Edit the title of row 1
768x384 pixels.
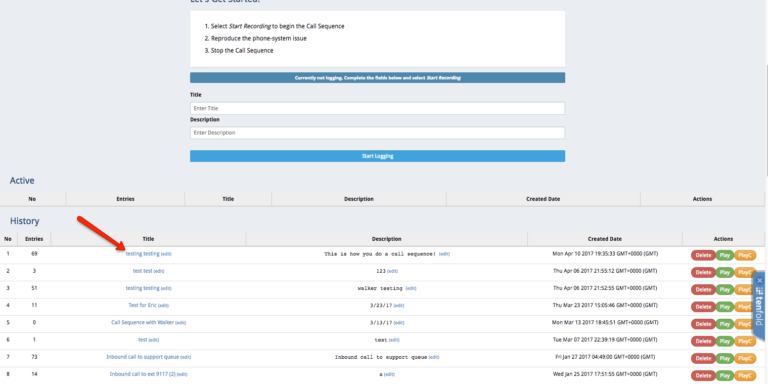[x=167, y=254]
